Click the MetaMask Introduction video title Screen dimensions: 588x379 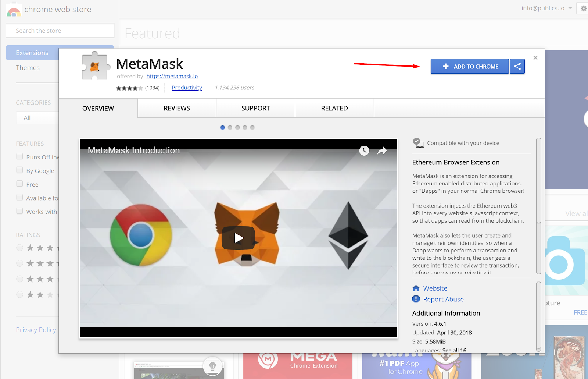coord(134,150)
